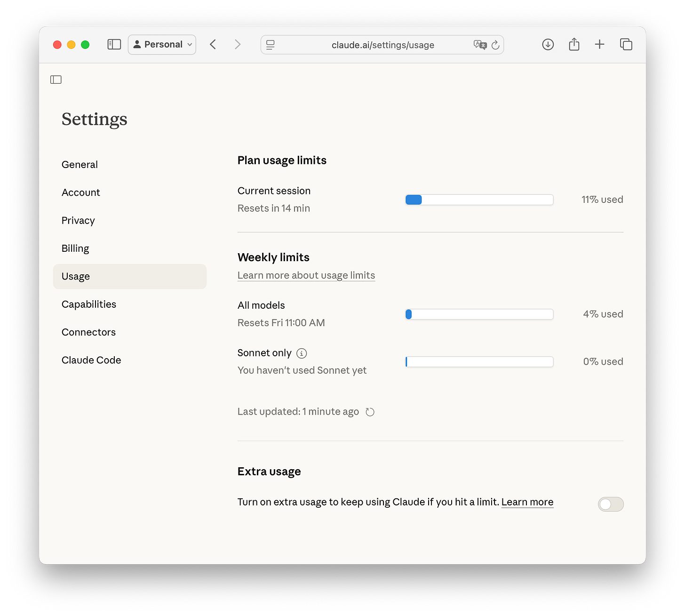Click the Settings page heading

point(95,120)
